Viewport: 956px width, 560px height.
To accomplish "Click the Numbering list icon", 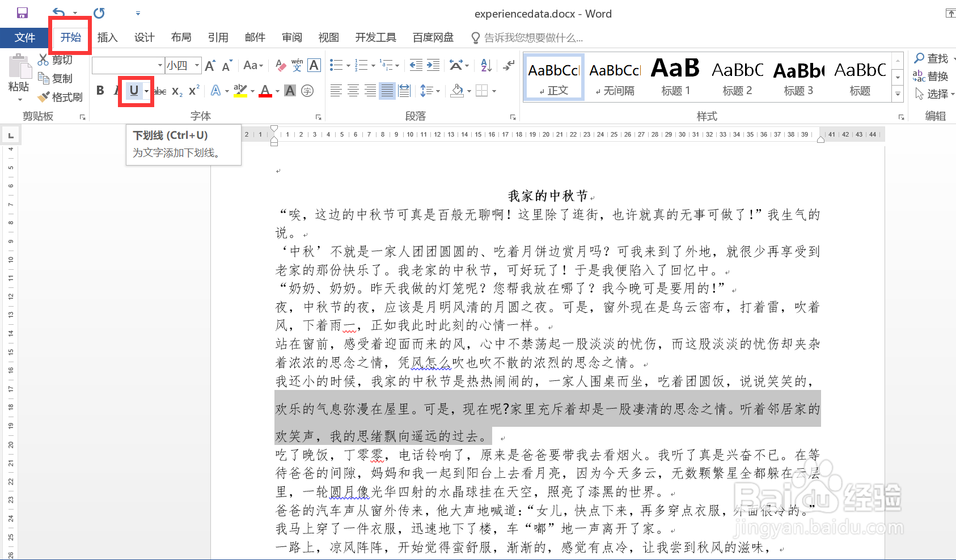I will (361, 65).
